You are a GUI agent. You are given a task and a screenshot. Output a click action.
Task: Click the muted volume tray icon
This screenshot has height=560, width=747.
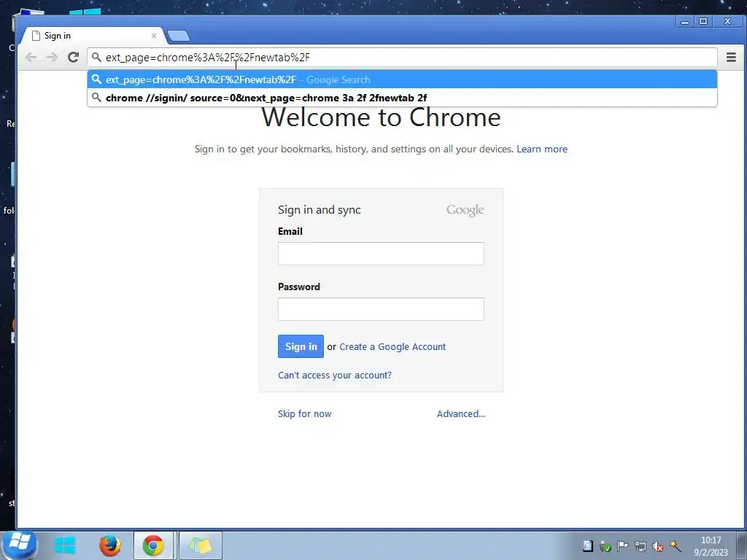pos(658,547)
